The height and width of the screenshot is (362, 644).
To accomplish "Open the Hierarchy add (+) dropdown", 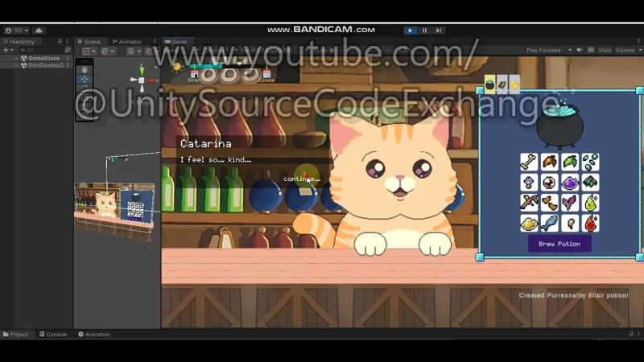I will [8, 50].
